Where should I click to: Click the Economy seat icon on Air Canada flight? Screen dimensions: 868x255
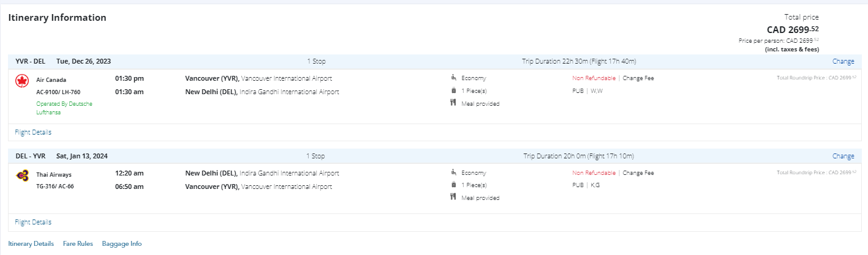[453, 78]
